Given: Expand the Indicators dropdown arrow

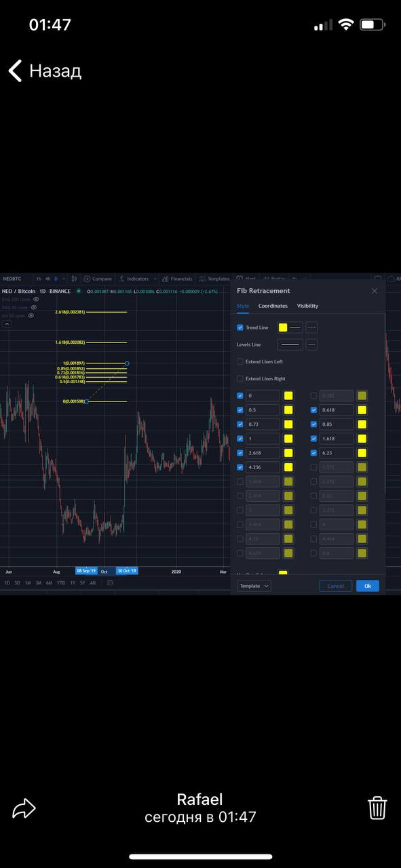Looking at the screenshot, I should 155,279.
